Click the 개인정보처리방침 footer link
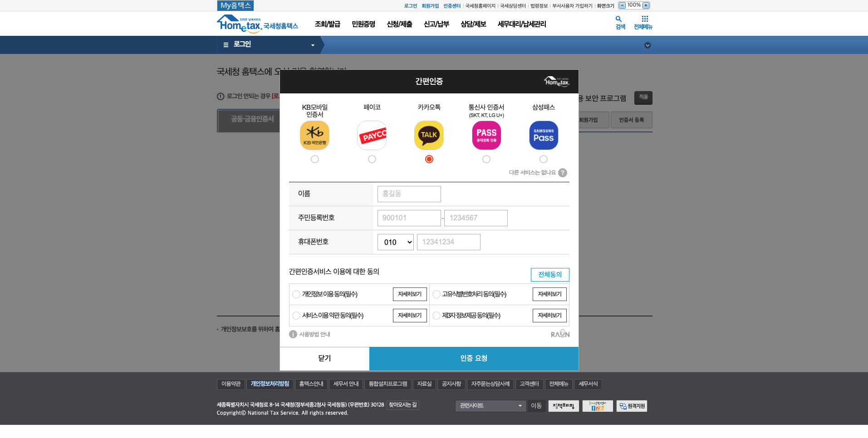868x438 pixels. 270,384
